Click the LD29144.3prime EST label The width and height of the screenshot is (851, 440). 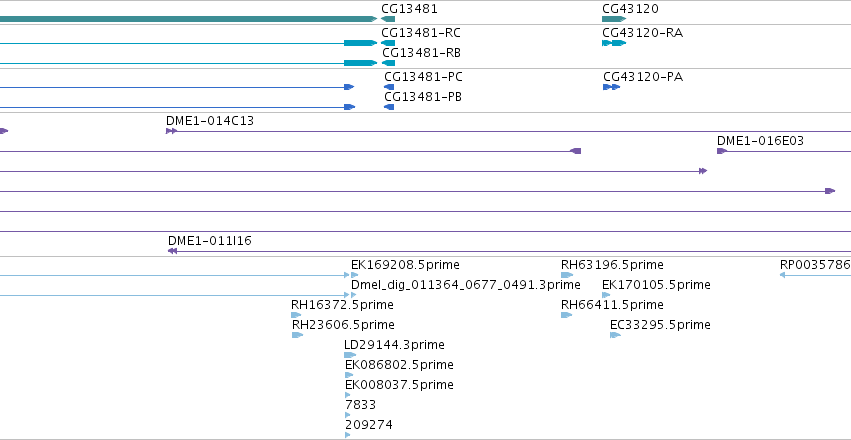(x=395, y=345)
